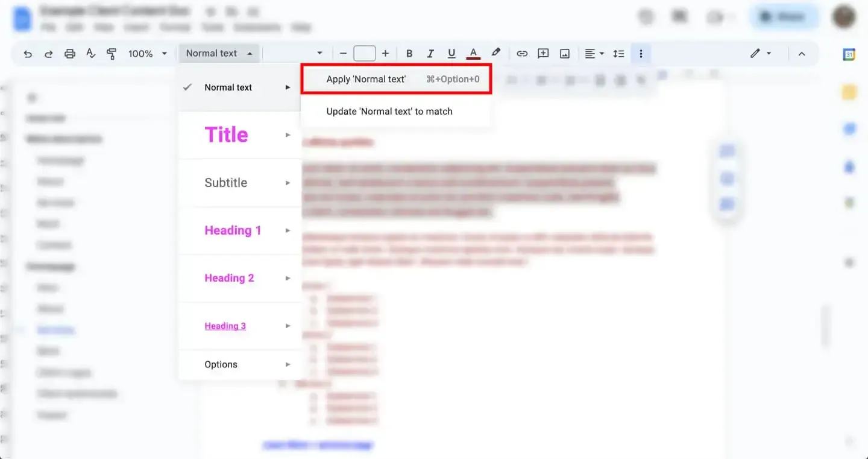Click the font size input box
Viewport: 868px width, 459px height.
coord(364,54)
